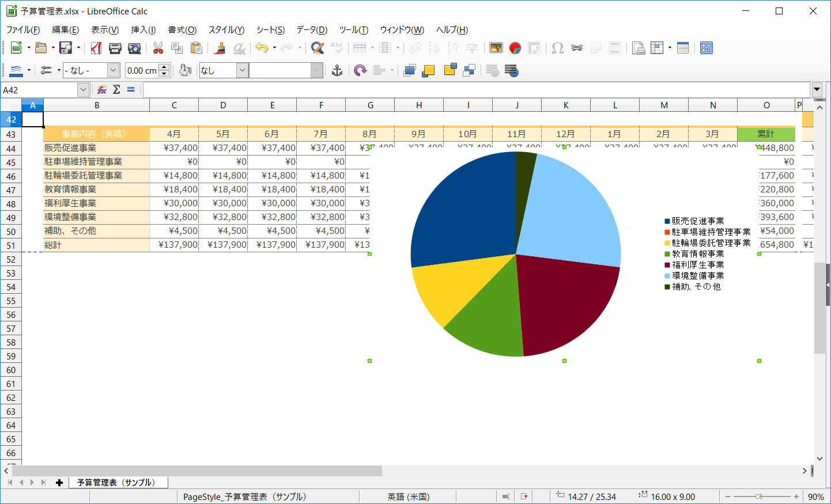Click the To Background icon

point(512,70)
